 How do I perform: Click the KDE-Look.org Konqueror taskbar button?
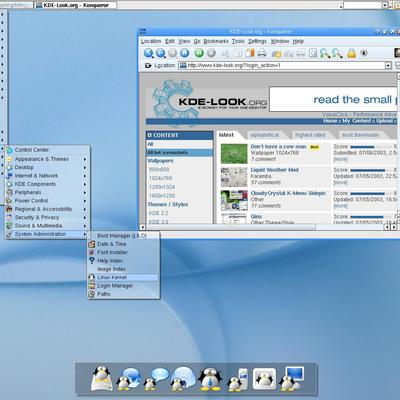[x=76, y=5]
